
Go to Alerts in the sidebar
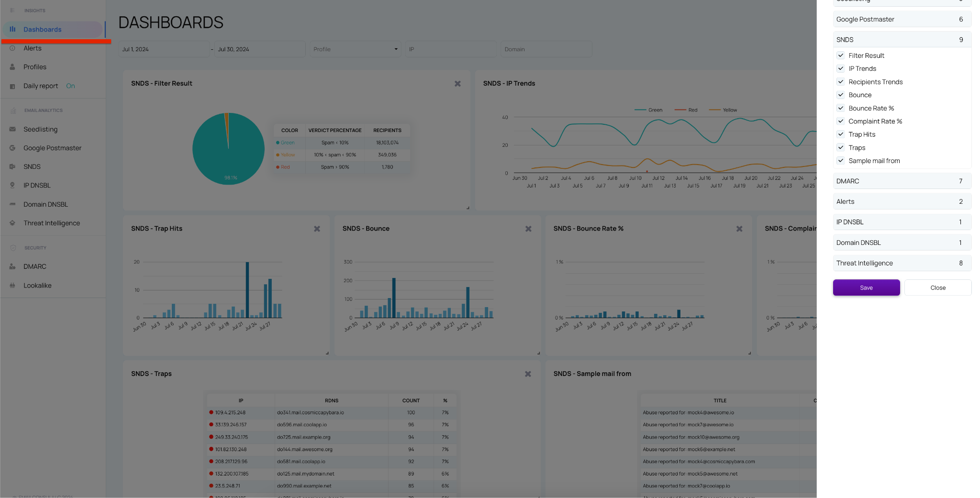(x=33, y=48)
